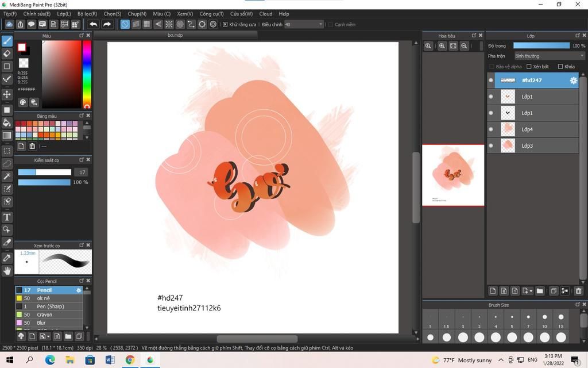The image size is (588, 368).
Task: Click the canvas horizontal scrollbar
Action: pos(257,339)
